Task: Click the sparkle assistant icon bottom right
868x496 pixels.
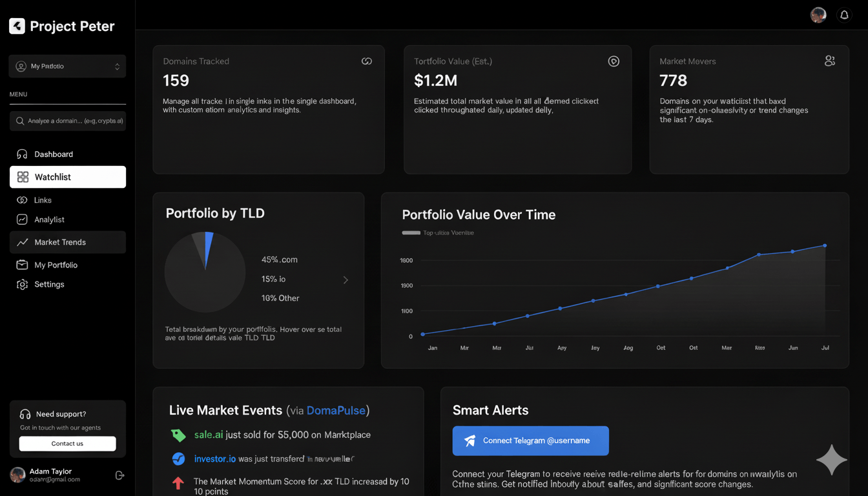Action: 831,460
